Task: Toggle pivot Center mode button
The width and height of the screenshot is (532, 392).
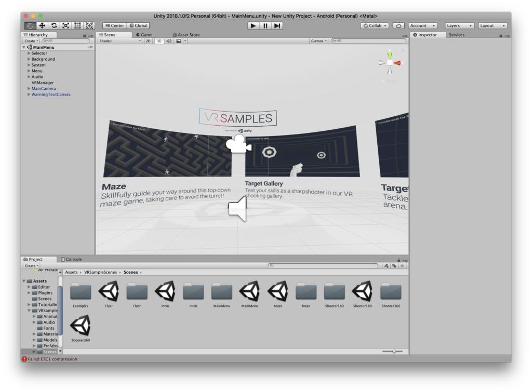Action: [114, 26]
